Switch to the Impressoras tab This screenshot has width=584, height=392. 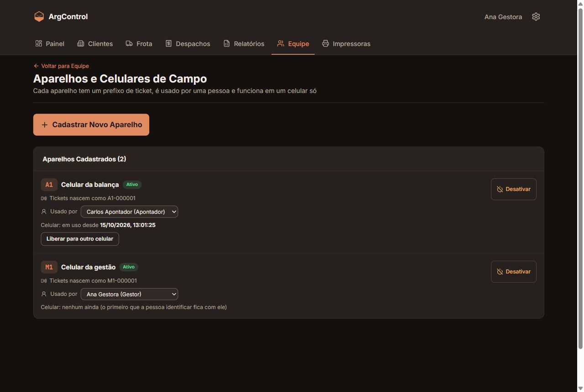[346, 44]
